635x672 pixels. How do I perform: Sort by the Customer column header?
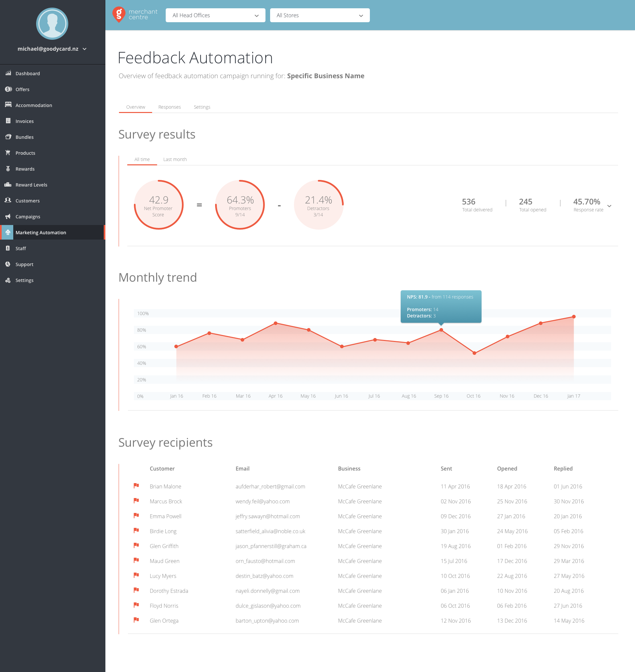point(162,468)
